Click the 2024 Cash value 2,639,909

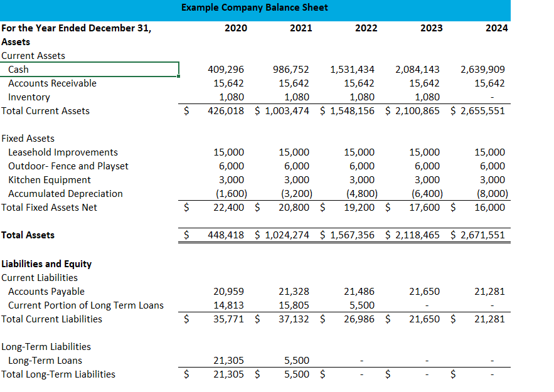point(482,70)
